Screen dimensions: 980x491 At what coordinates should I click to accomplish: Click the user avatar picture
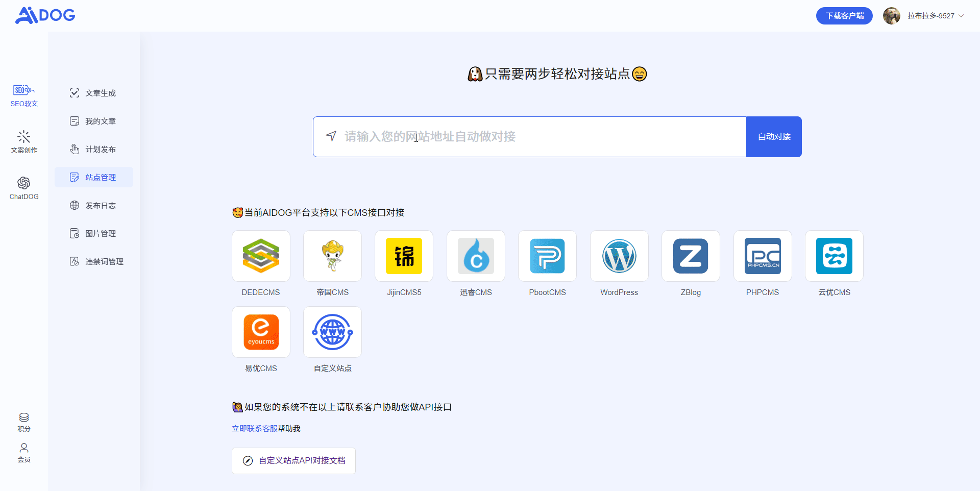pyautogui.click(x=892, y=16)
